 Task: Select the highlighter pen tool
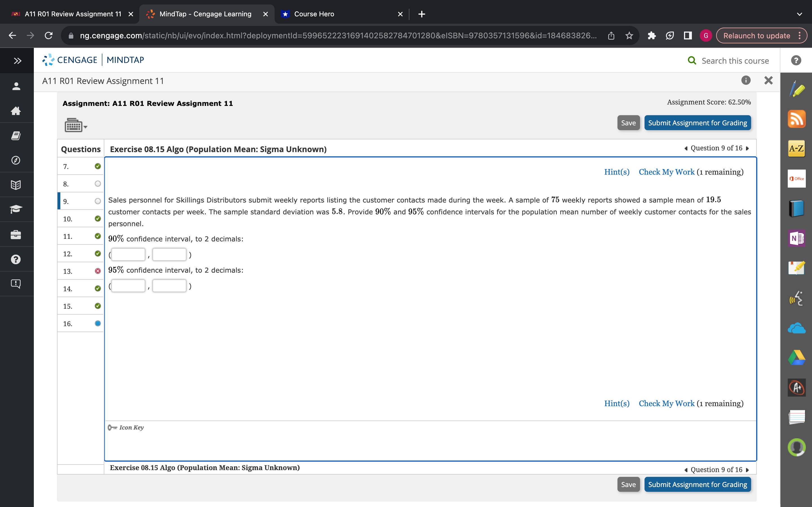click(796, 90)
